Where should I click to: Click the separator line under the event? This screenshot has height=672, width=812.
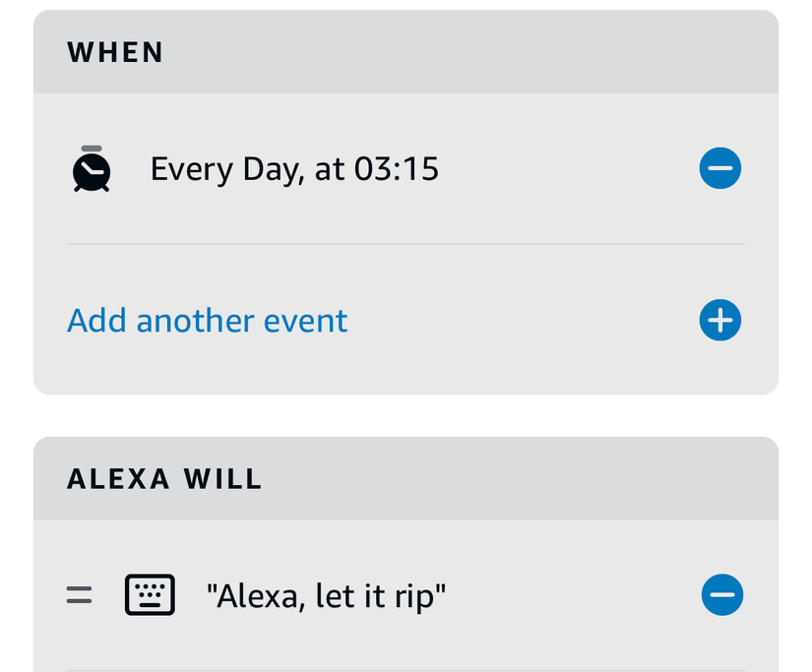coord(405,244)
